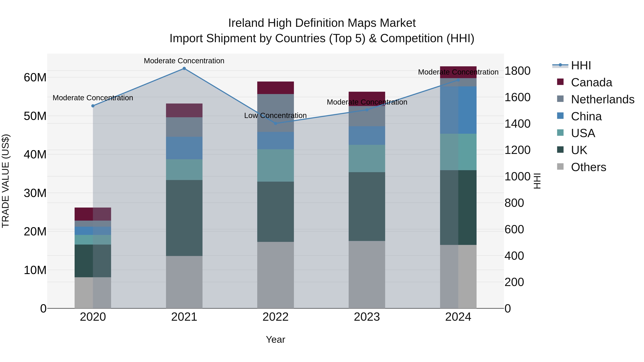Click the 1400 HHI axis tick label
The width and height of the screenshot is (644, 362).
click(518, 124)
